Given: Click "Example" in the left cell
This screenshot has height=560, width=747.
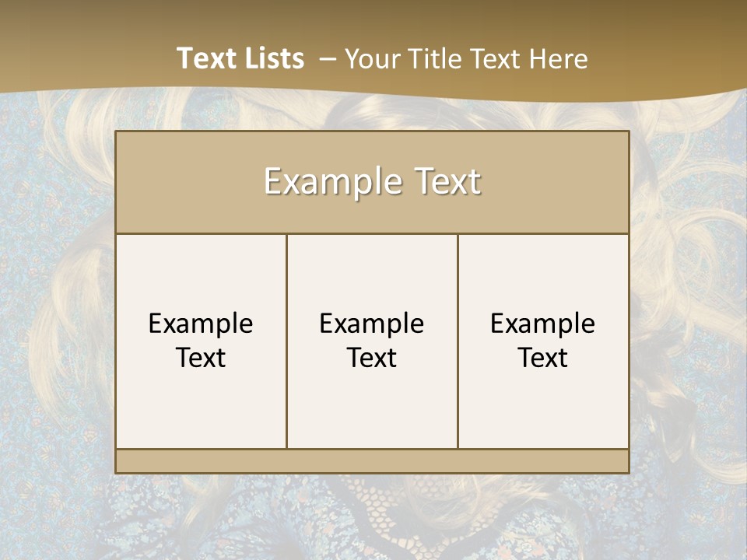Looking at the screenshot, I should (x=201, y=324).
